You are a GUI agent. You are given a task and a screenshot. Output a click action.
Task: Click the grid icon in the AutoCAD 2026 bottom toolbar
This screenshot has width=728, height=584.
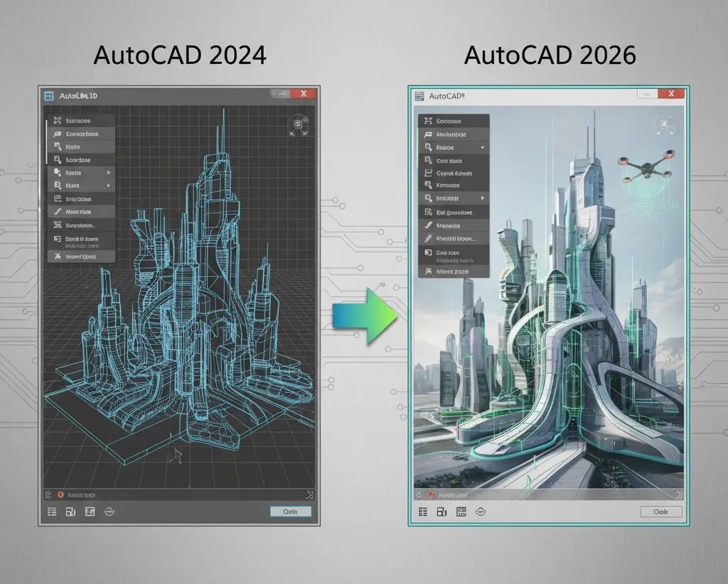[422, 512]
